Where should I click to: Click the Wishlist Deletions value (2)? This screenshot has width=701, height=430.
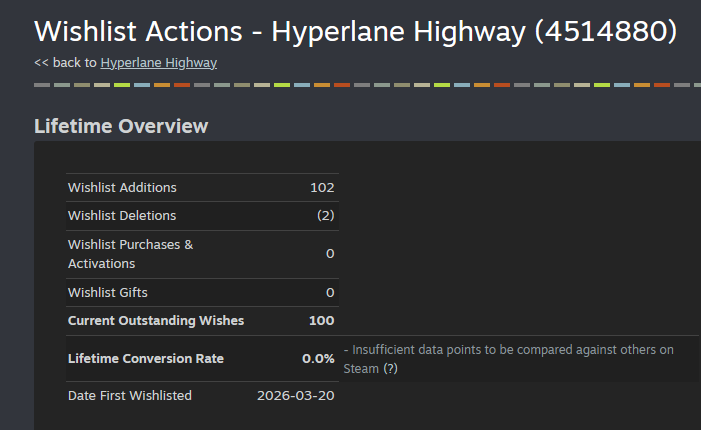coord(325,216)
